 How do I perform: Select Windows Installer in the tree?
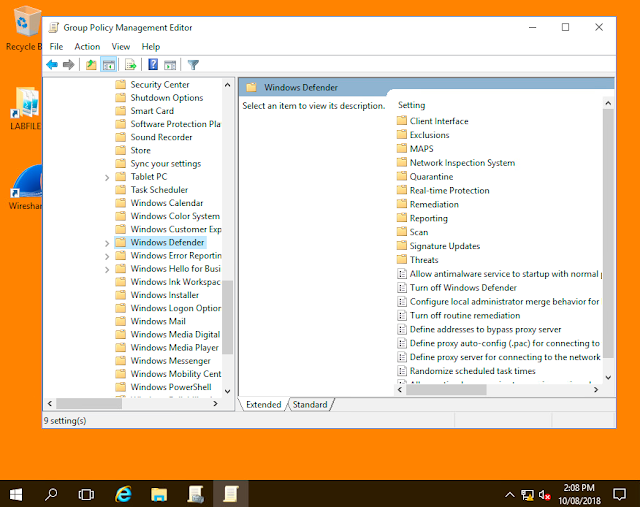click(164, 295)
